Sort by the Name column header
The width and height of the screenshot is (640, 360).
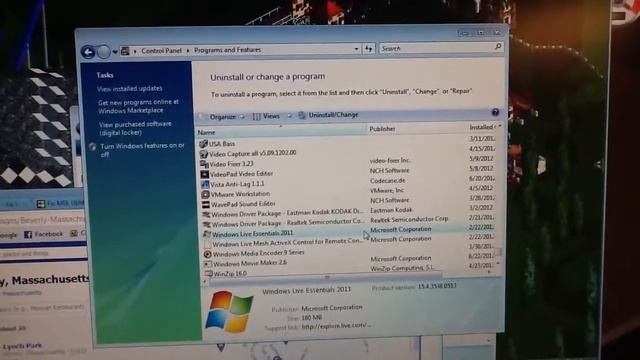click(282, 131)
